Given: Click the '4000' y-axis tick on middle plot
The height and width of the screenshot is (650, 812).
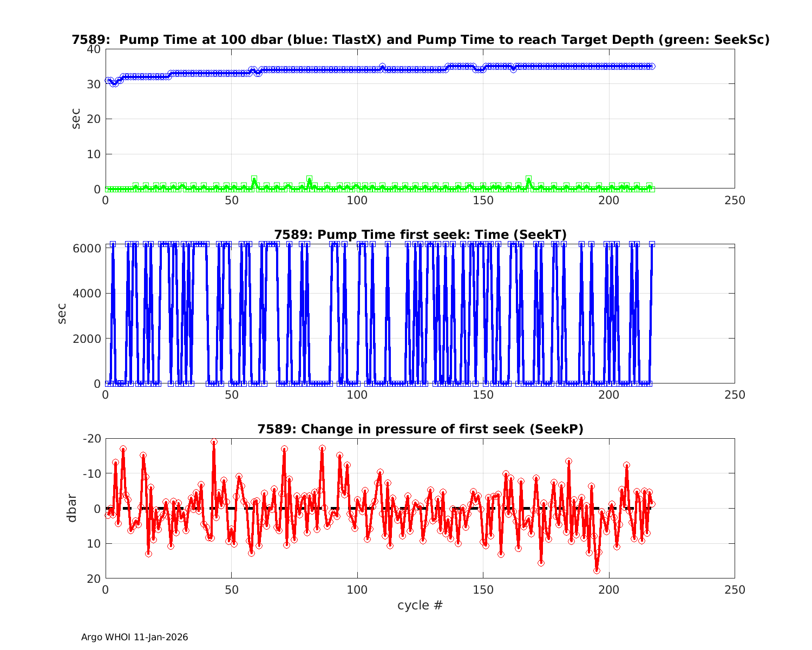Looking at the screenshot, I should point(88,294).
